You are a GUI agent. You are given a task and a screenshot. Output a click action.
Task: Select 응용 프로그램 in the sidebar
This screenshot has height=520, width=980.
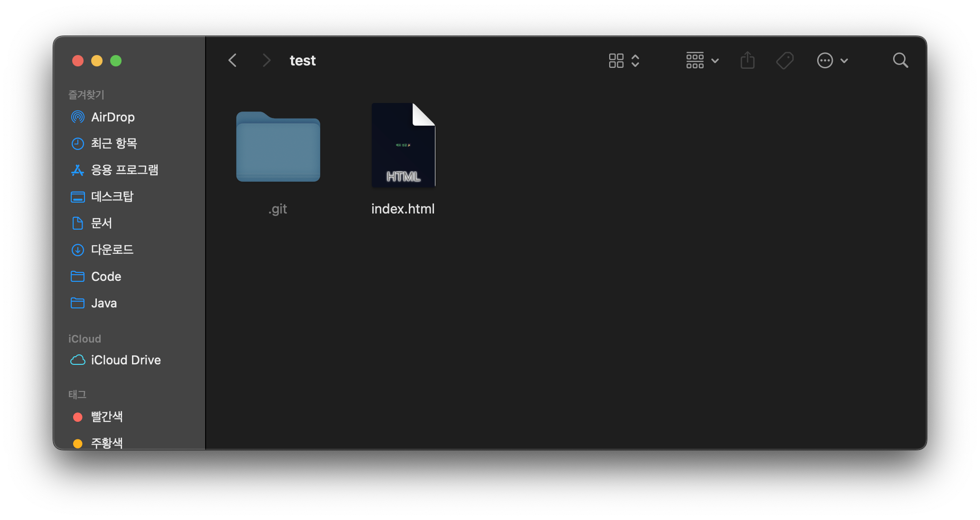point(124,170)
